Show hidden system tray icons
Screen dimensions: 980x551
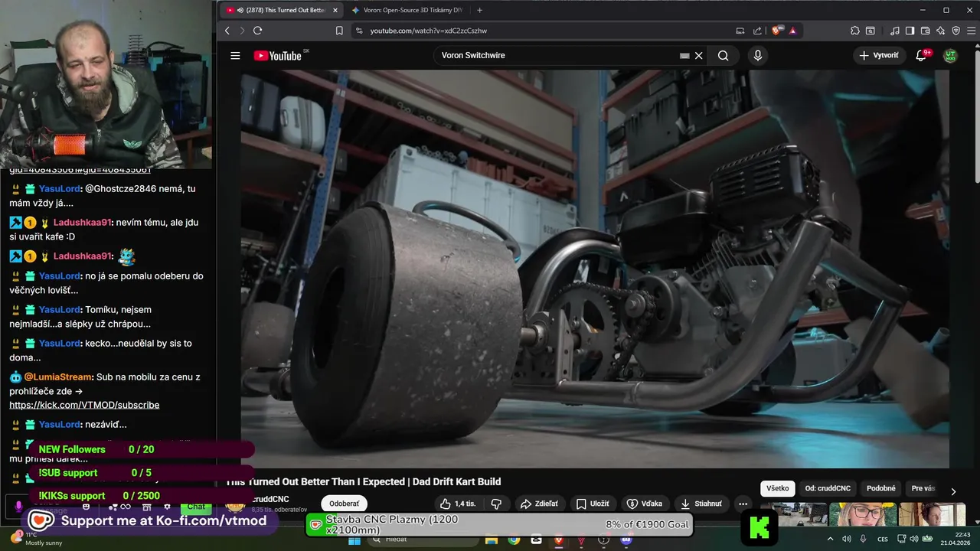(831, 540)
